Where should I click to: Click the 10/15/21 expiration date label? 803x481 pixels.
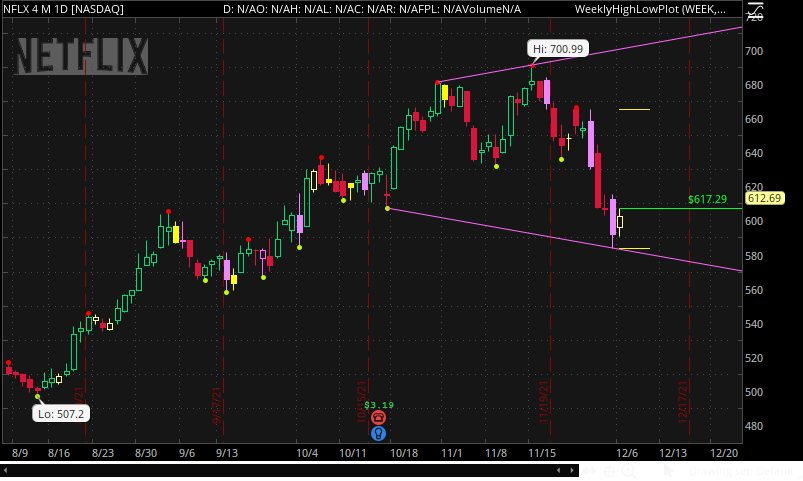pos(362,402)
